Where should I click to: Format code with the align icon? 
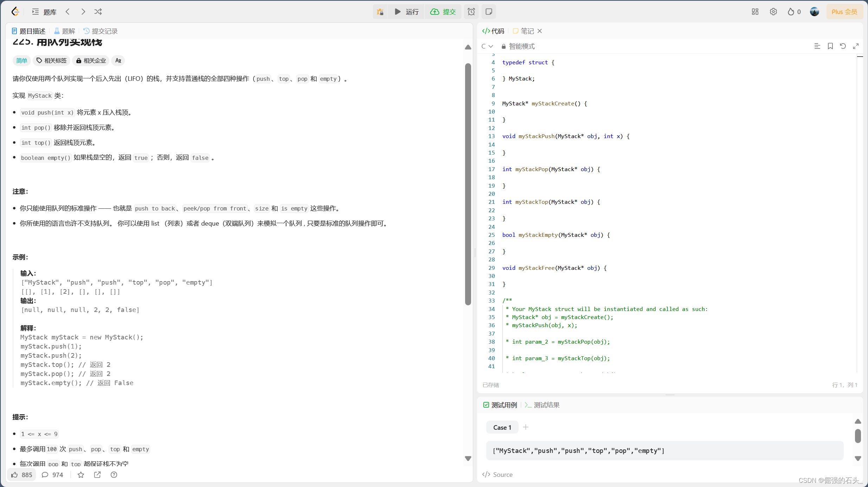click(x=817, y=46)
